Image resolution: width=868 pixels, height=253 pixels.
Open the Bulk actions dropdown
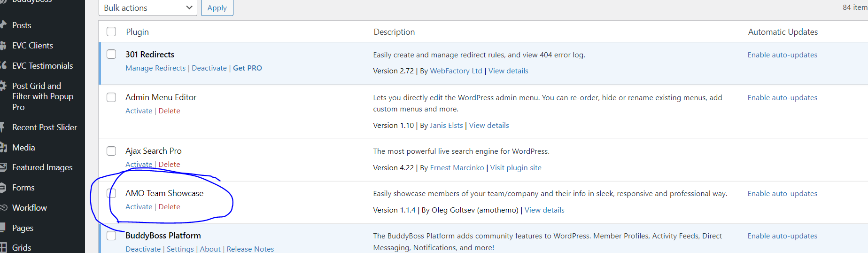(147, 8)
